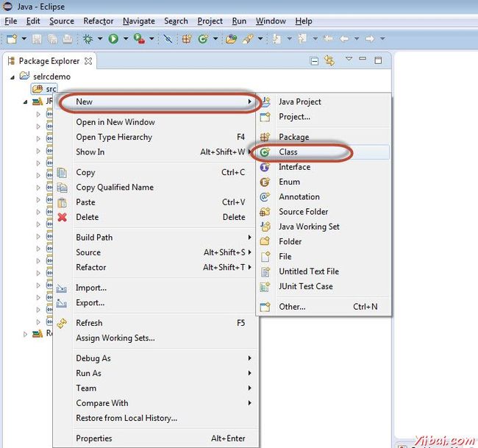Choose Package in the New submenu
This screenshot has height=448, width=478.
coord(324,138)
